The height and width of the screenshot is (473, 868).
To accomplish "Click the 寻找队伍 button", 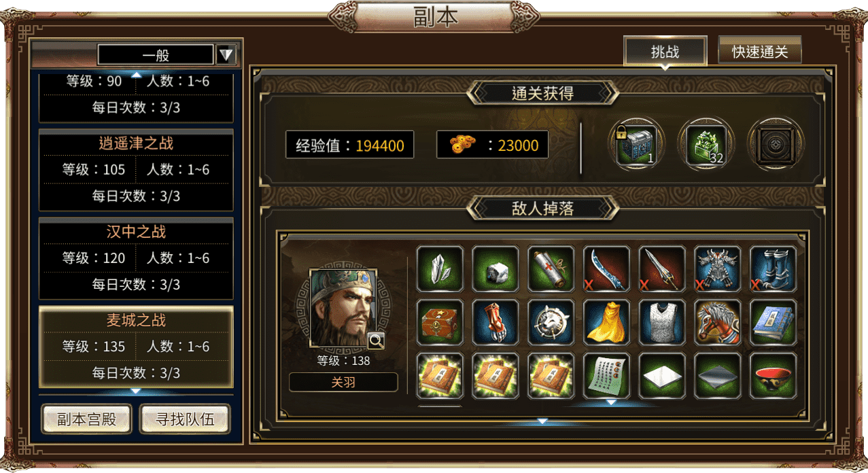I will pos(185,419).
